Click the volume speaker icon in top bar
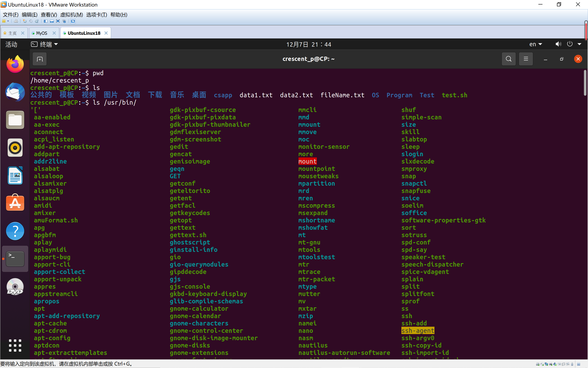The height and width of the screenshot is (368, 588). pyautogui.click(x=558, y=44)
